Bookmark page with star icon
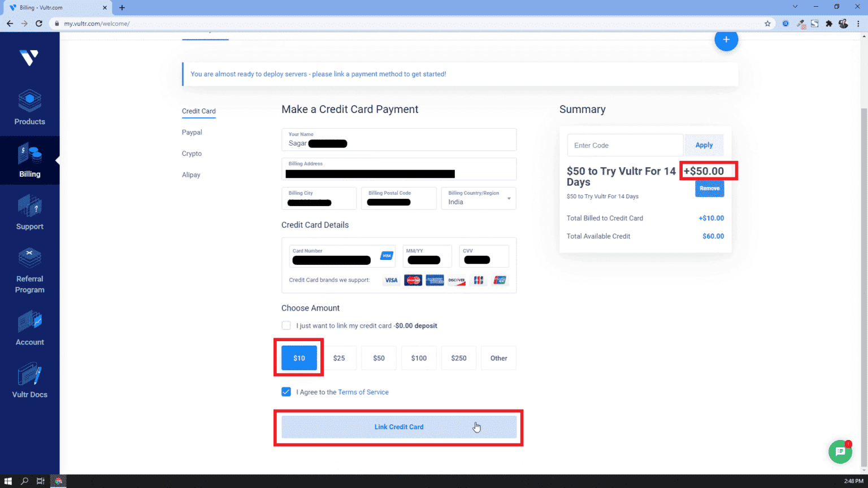This screenshot has width=868, height=488. pyautogui.click(x=767, y=24)
